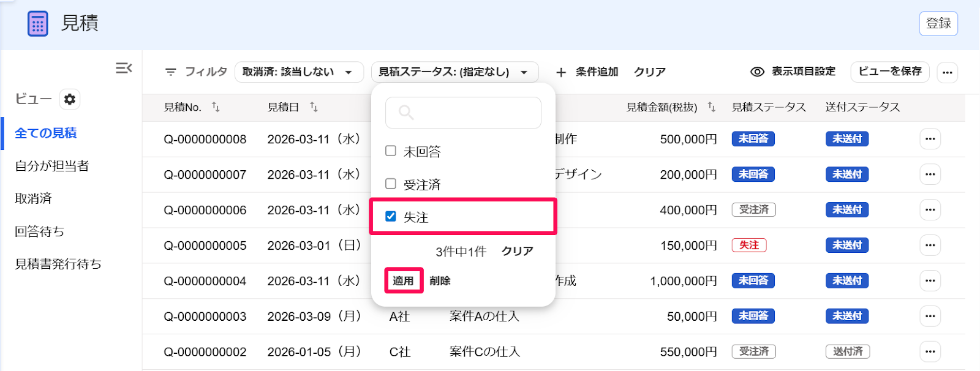
Task: Collapse the sidebar with the menu icon
Action: (124, 68)
